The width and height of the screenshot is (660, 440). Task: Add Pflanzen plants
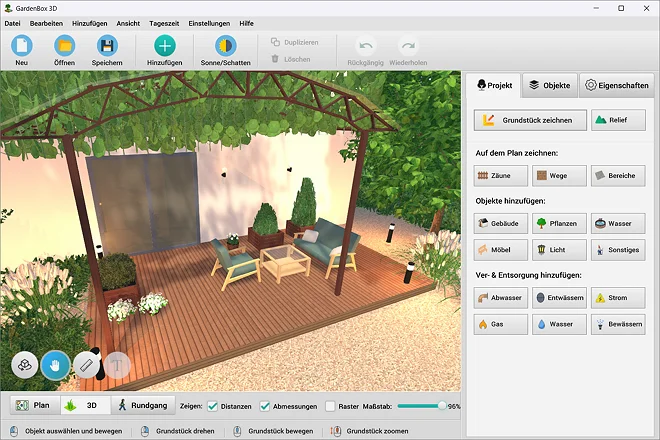(x=559, y=223)
